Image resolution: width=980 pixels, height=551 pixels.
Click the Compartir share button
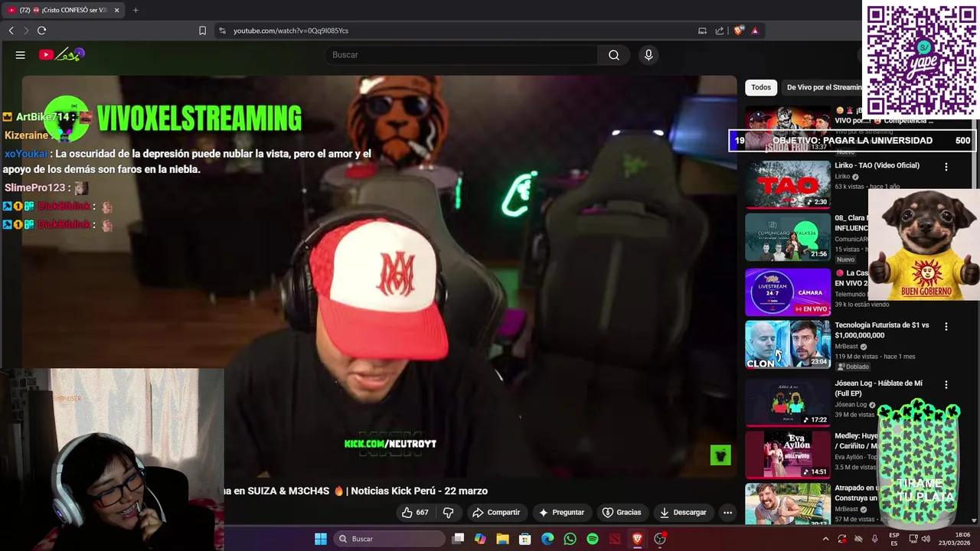496,513
